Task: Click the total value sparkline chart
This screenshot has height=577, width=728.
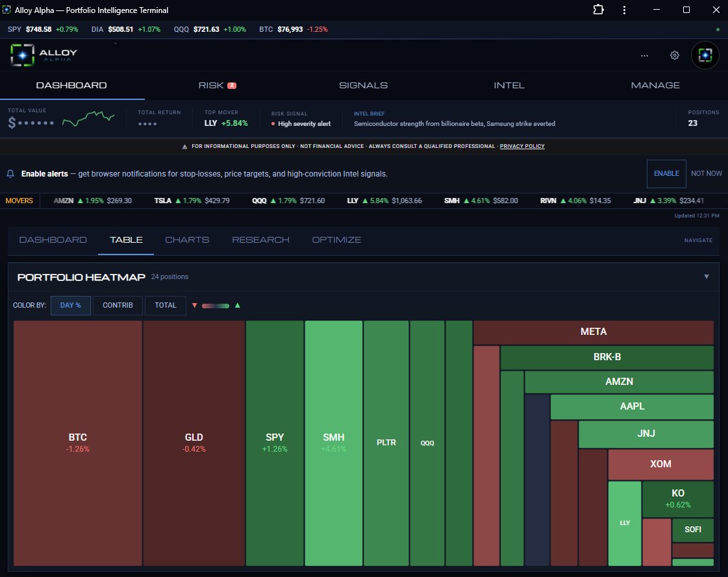Action: point(88,118)
